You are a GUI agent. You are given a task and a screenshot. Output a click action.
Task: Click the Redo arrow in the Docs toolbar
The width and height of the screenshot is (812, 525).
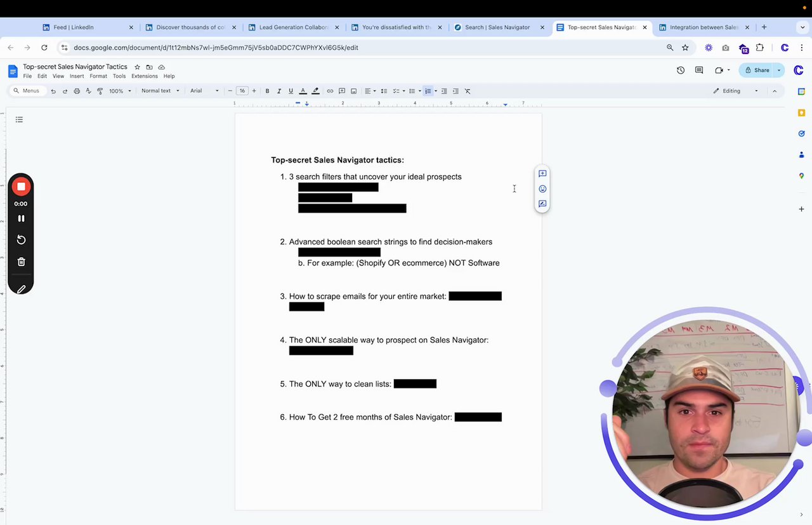65,91
